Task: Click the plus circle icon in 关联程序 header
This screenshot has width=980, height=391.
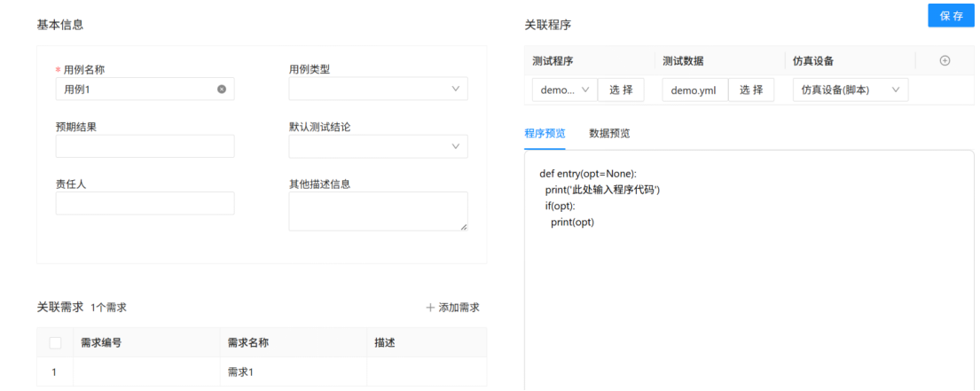Action: pyautogui.click(x=945, y=60)
